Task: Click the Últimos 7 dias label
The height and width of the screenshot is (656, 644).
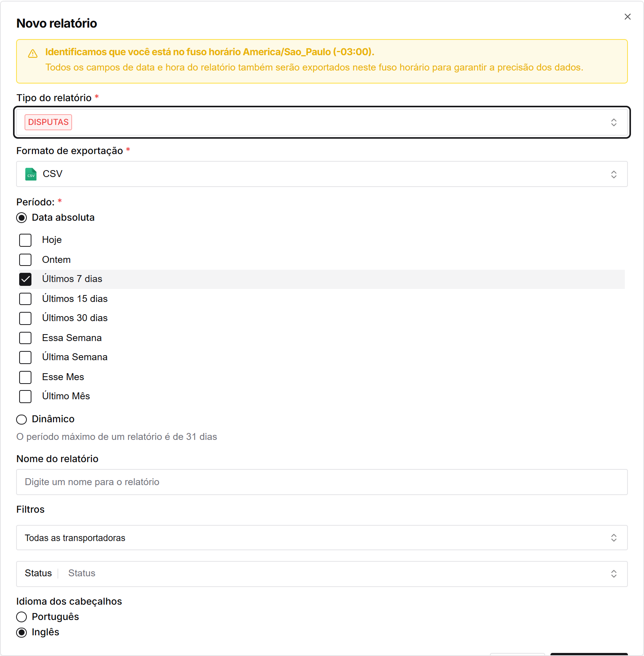Action: 72,279
